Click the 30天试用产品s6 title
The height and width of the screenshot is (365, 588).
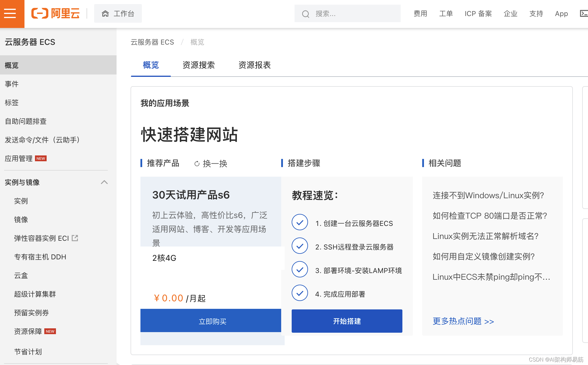point(191,195)
